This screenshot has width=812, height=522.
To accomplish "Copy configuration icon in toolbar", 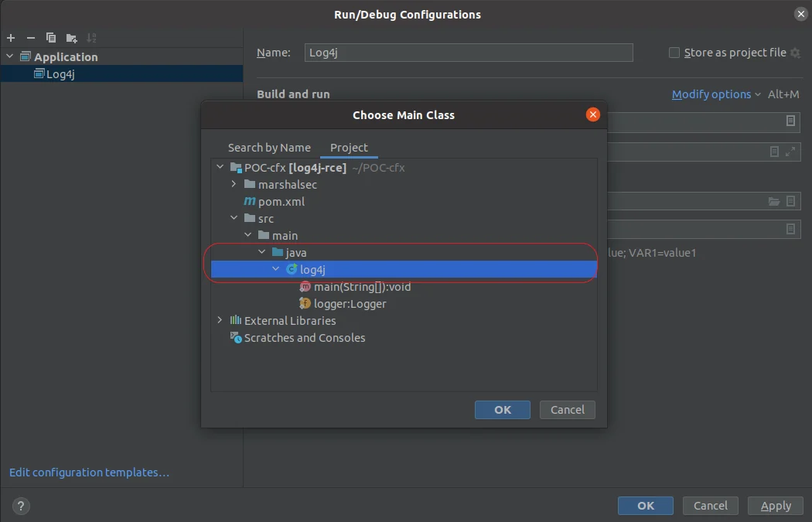I will [x=51, y=38].
